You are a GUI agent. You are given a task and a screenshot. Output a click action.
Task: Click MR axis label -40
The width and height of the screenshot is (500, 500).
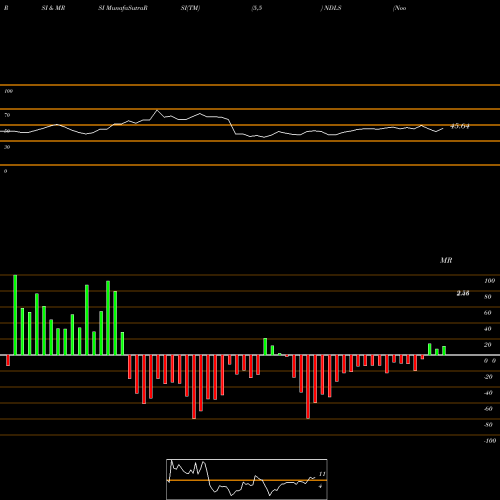(488, 393)
